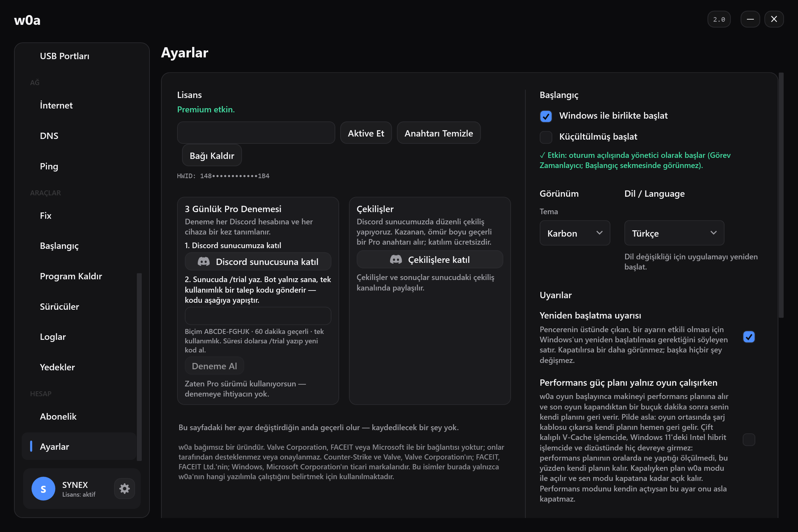798x532 pixels.
Task: Open Fix tools page
Action: point(79,216)
